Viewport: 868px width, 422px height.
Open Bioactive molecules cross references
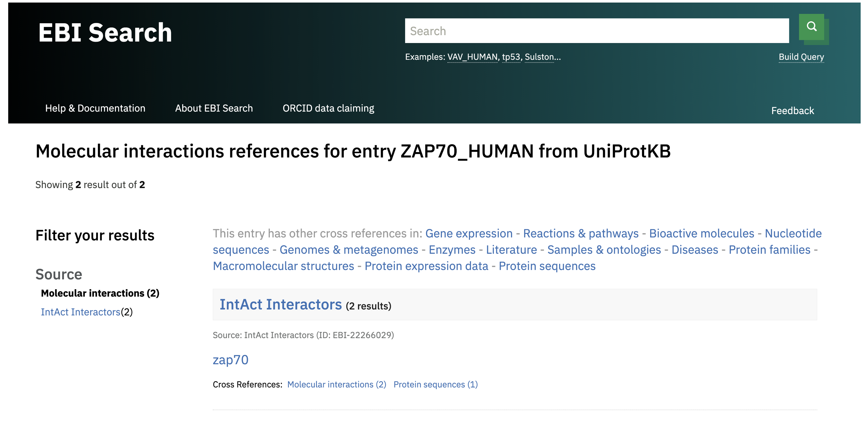pyautogui.click(x=702, y=233)
